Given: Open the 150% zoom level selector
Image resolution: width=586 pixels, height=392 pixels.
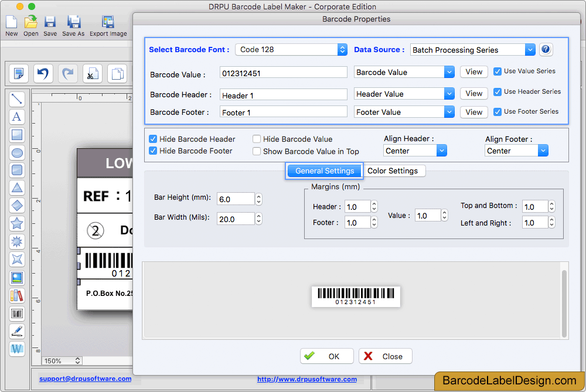Looking at the screenshot, I should [x=62, y=361].
